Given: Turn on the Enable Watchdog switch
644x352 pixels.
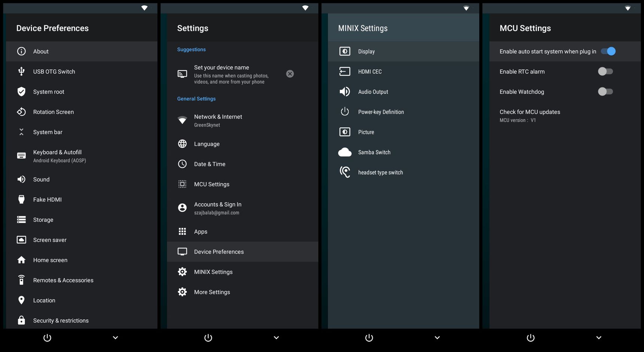Looking at the screenshot, I should (x=605, y=92).
